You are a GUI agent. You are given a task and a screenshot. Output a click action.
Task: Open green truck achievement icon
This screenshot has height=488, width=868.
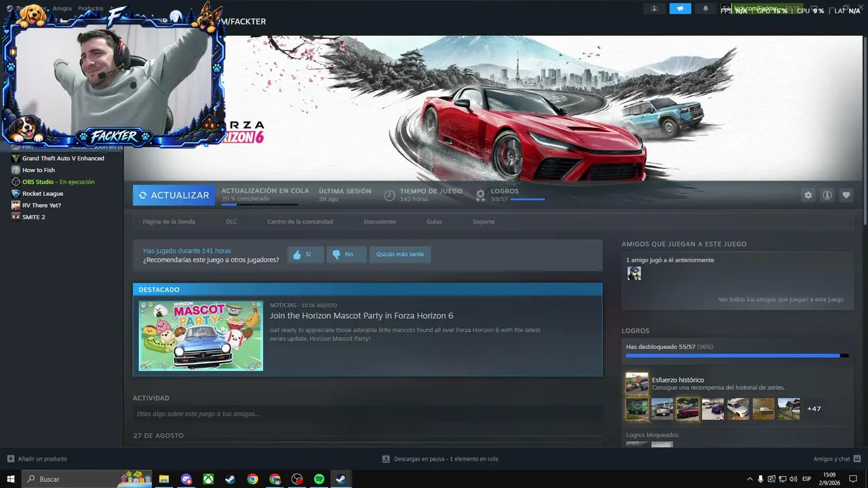pos(637,409)
